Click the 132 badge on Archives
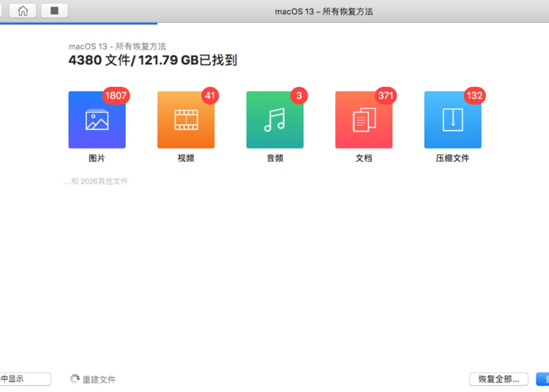This screenshot has height=392, width=549. pos(475,96)
